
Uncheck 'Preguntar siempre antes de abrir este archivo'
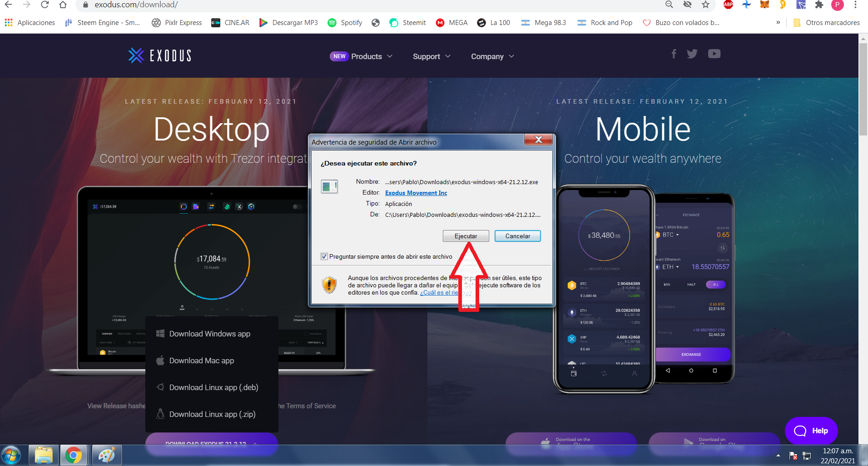click(324, 256)
